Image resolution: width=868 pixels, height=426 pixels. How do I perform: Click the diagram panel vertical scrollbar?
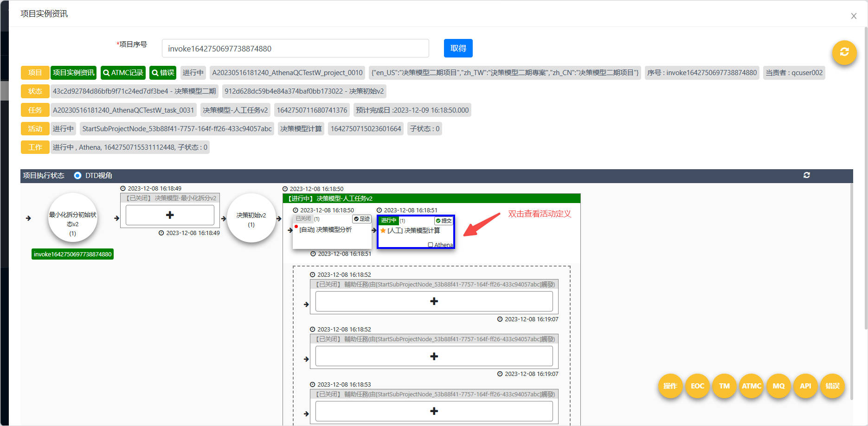851,291
